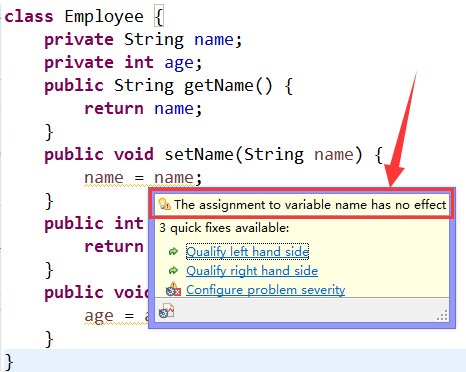Click the closing brace on the highlighted last line
This screenshot has width=466, height=372.
coord(9,362)
